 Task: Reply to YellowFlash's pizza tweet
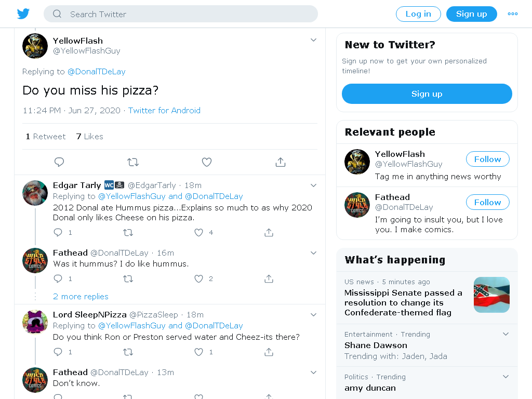59,162
